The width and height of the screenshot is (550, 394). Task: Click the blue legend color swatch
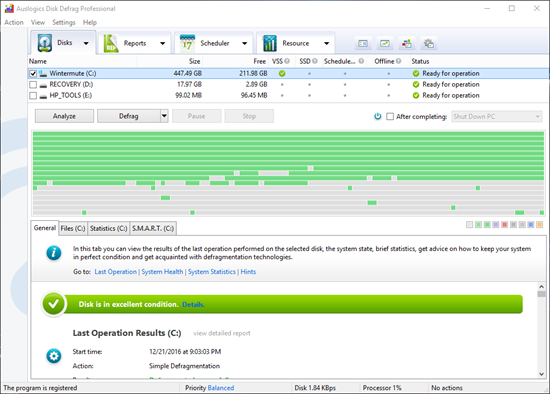tap(531, 225)
